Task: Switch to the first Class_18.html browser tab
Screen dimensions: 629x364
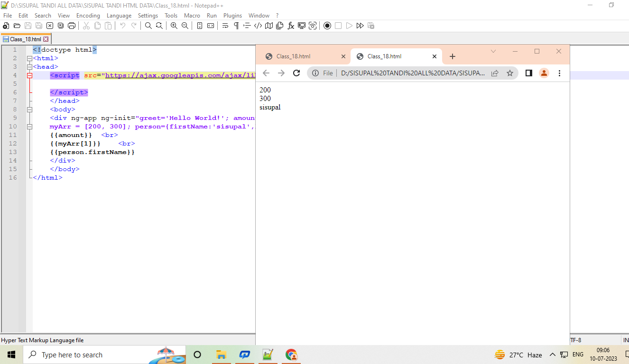Action: pos(293,56)
